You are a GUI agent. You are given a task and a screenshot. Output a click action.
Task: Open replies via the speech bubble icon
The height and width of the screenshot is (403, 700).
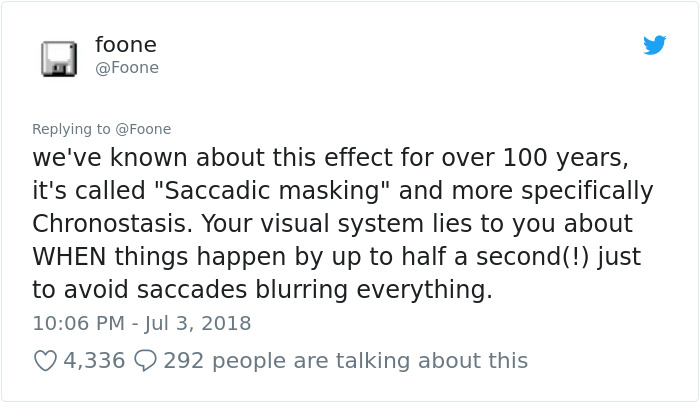tap(146, 361)
